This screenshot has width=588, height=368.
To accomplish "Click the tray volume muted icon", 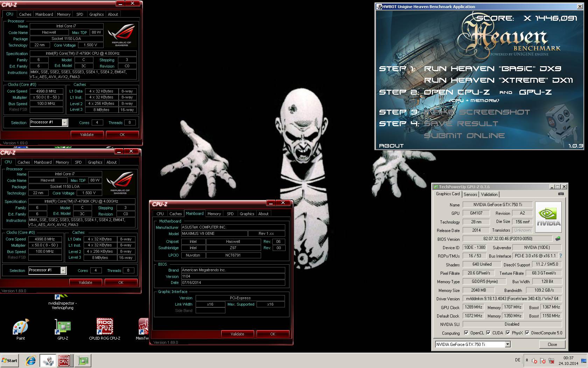I will (534, 361).
